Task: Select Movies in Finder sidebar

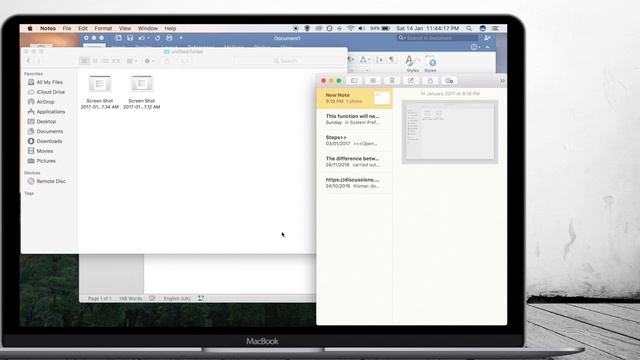Action: point(46,151)
